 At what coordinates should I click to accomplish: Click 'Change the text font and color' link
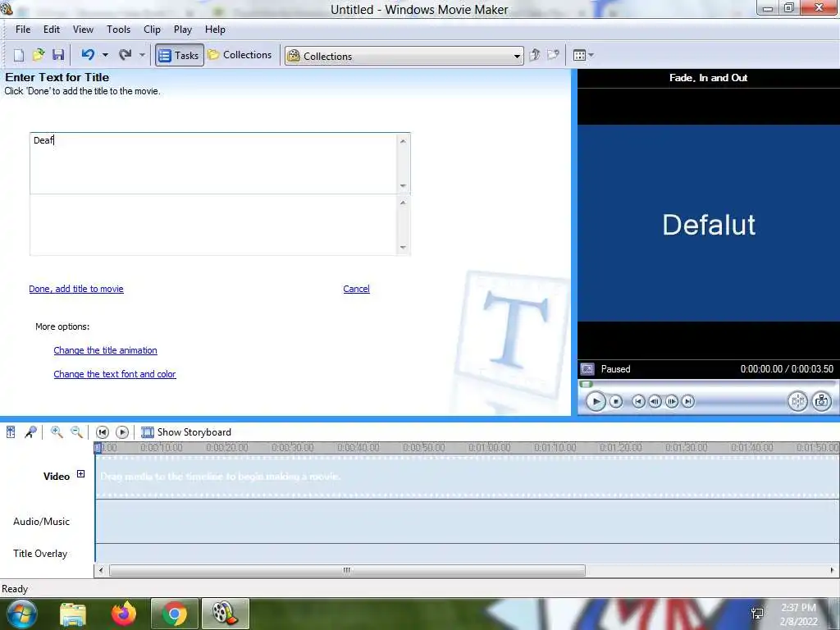[115, 374]
